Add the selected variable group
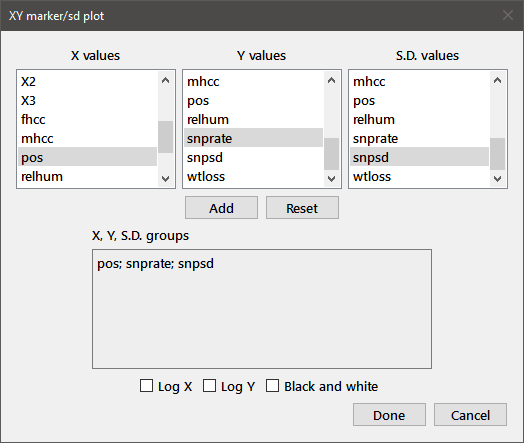Image resolution: width=524 pixels, height=443 pixels. coord(222,208)
